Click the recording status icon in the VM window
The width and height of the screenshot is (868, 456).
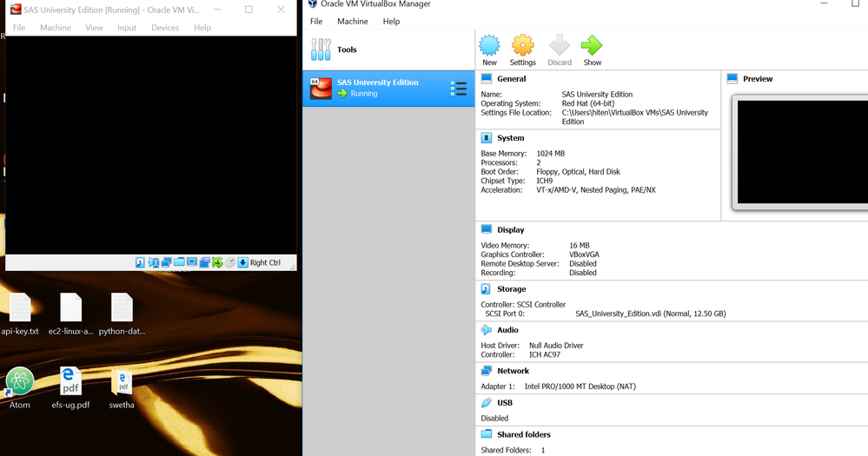click(x=205, y=262)
